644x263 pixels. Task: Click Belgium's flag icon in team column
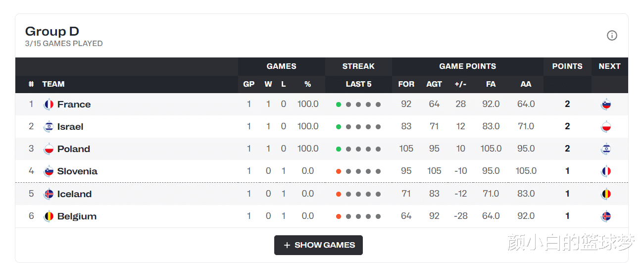coord(49,216)
